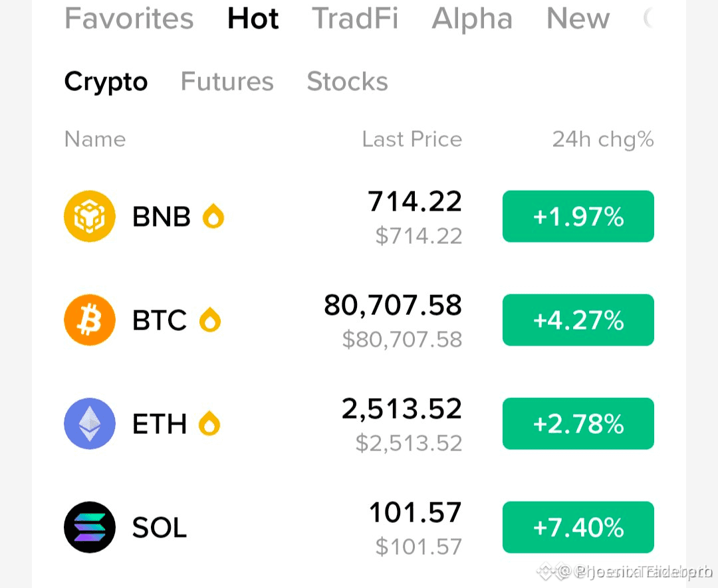Tap the Ethereum diamond logo
718x588 pixels.
[90, 424]
